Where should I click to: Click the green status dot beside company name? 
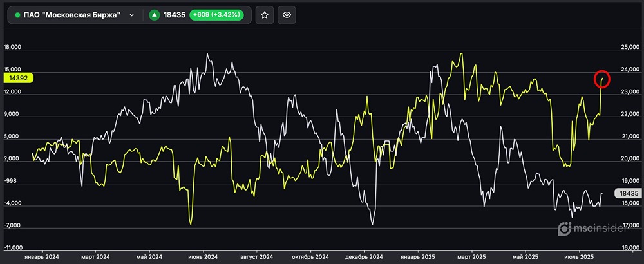[17, 15]
